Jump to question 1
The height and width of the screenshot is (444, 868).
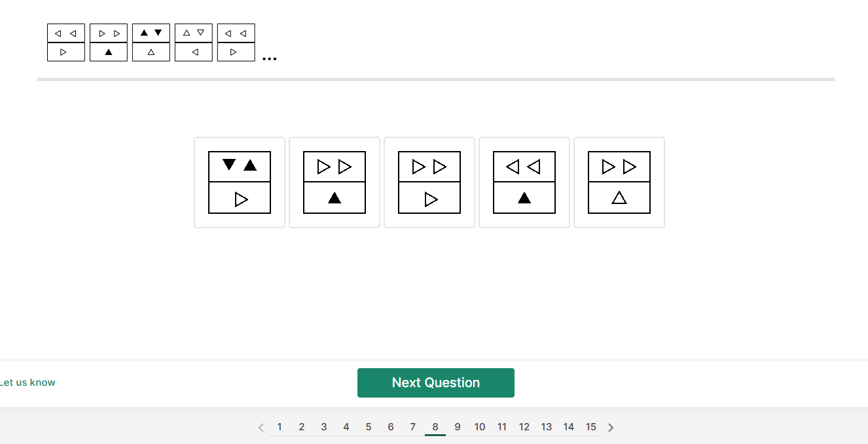click(280, 427)
